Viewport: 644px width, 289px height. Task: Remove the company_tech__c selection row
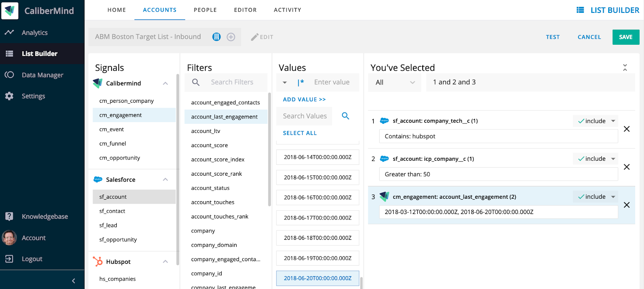coord(627,129)
